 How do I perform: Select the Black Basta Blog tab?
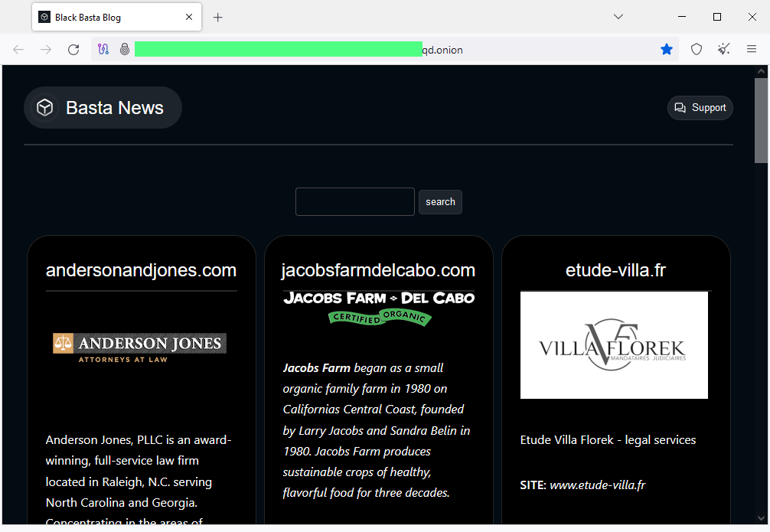(x=116, y=17)
